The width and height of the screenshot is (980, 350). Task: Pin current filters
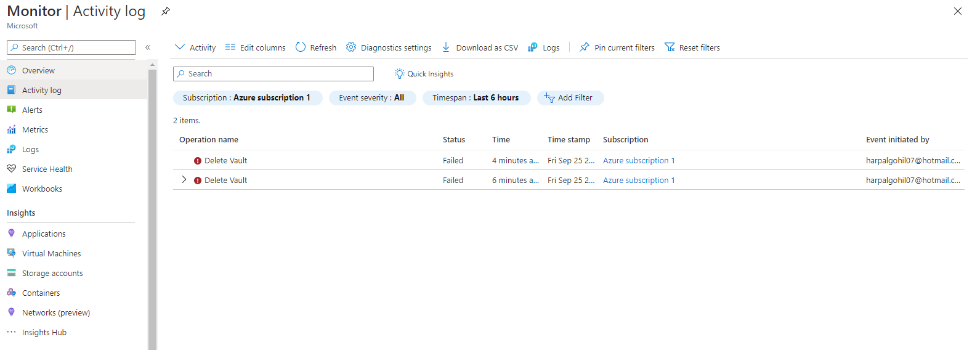click(617, 47)
